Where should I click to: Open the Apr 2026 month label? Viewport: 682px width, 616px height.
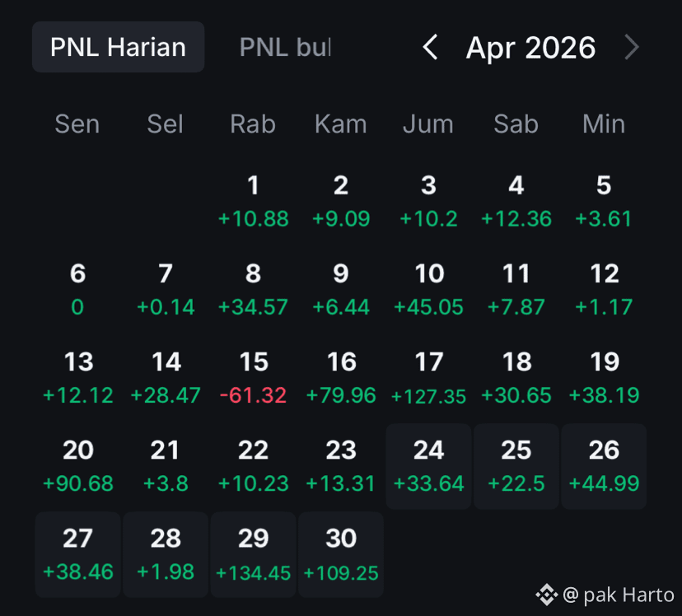[x=530, y=48]
